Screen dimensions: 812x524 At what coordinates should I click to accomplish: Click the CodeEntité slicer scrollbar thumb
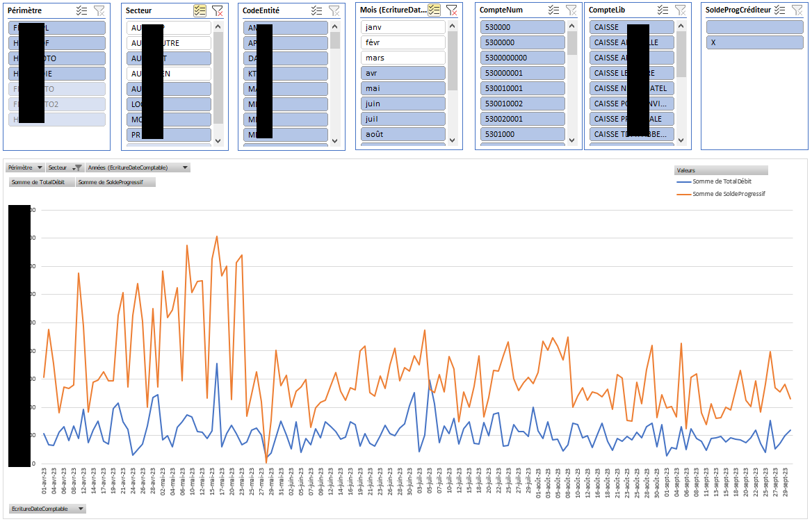coord(335,40)
